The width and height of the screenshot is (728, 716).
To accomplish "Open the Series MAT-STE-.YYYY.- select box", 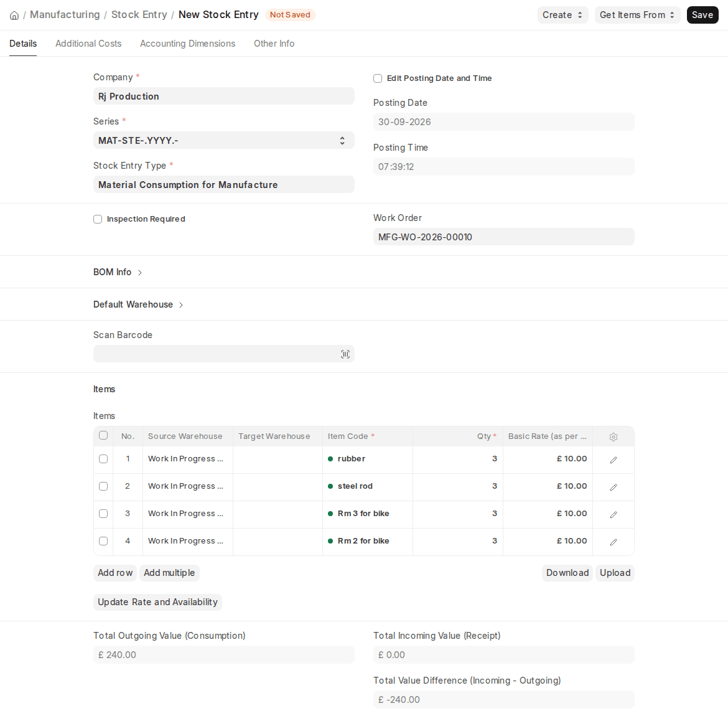I will [224, 140].
